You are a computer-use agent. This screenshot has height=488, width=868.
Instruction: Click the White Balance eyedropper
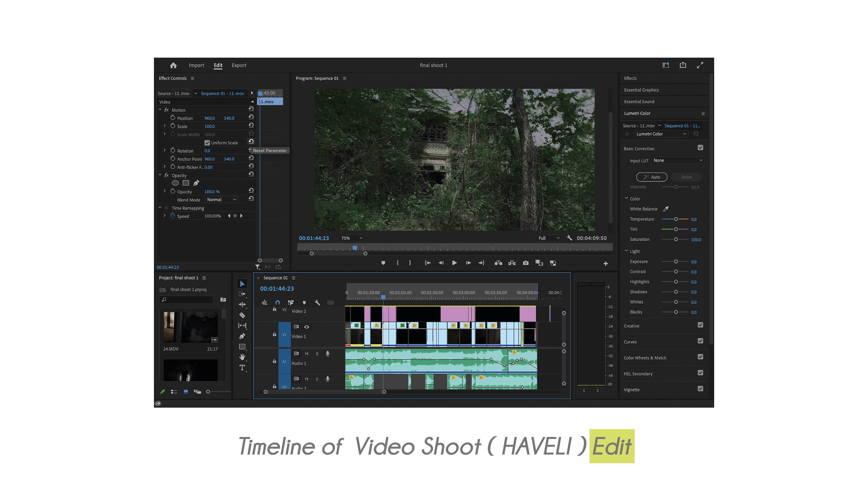pyautogui.click(x=666, y=209)
